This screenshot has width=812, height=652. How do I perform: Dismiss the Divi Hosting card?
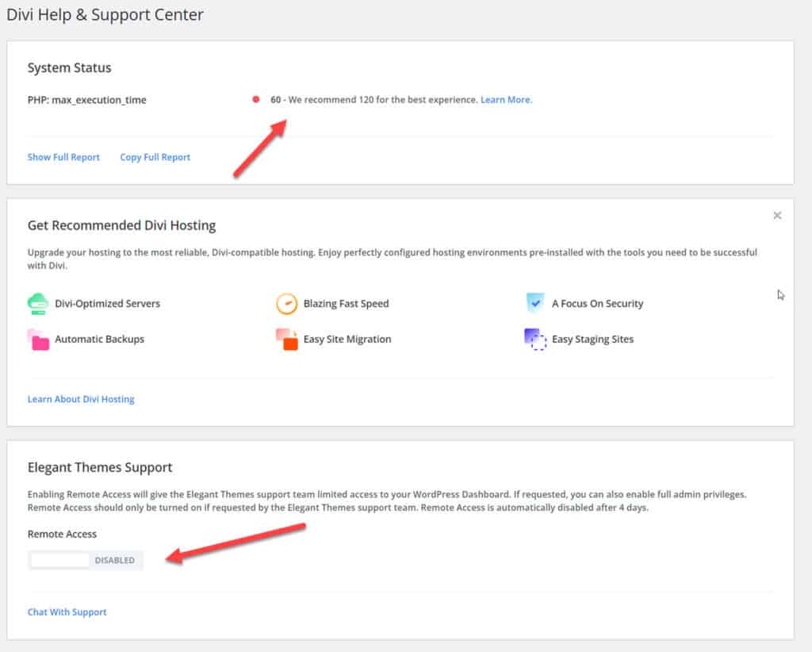point(777,216)
